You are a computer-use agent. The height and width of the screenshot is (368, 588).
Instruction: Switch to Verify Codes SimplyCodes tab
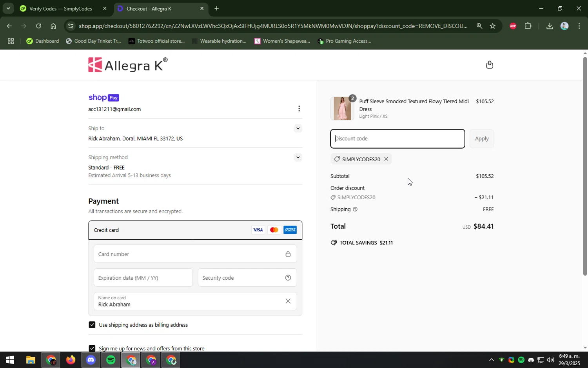(61, 9)
